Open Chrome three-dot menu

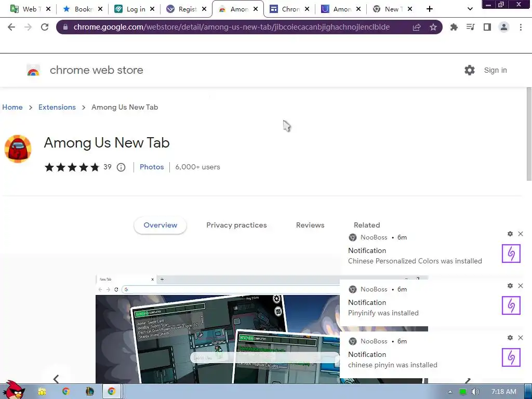(x=521, y=27)
